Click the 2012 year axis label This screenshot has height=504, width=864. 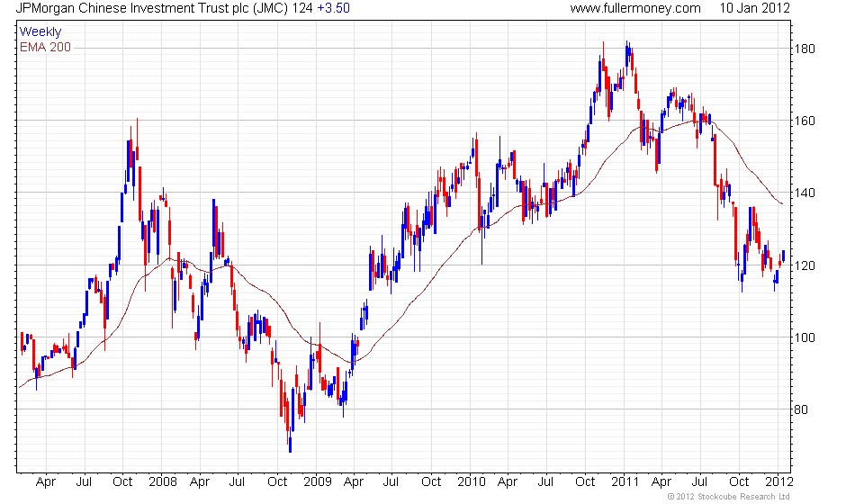click(x=779, y=482)
